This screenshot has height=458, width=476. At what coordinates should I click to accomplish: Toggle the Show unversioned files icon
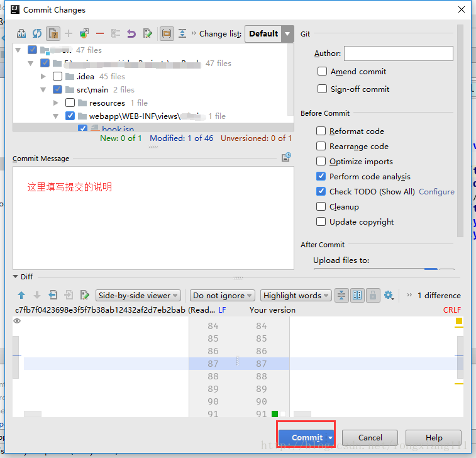53,33
